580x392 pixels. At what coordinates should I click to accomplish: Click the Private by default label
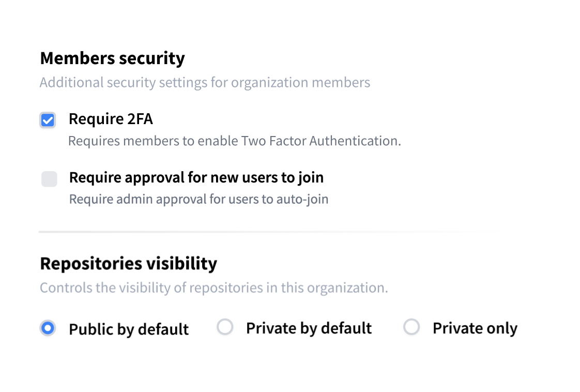tap(309, 328)
